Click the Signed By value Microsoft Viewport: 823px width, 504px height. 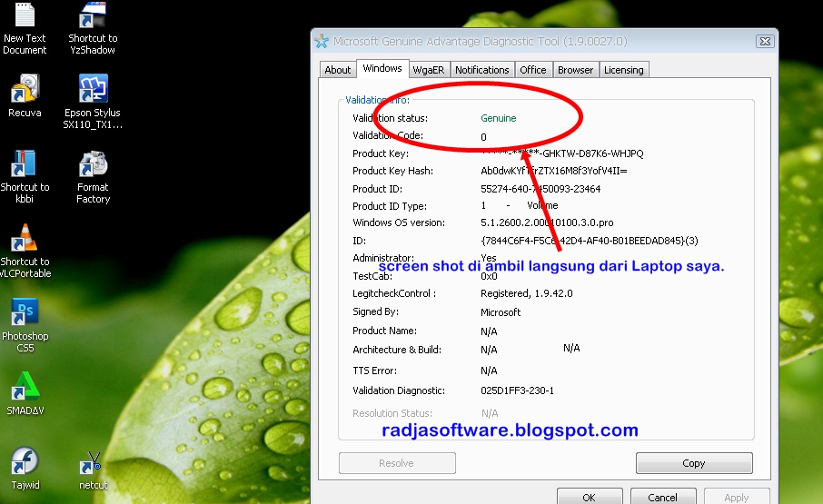click(x=501, y=312)
